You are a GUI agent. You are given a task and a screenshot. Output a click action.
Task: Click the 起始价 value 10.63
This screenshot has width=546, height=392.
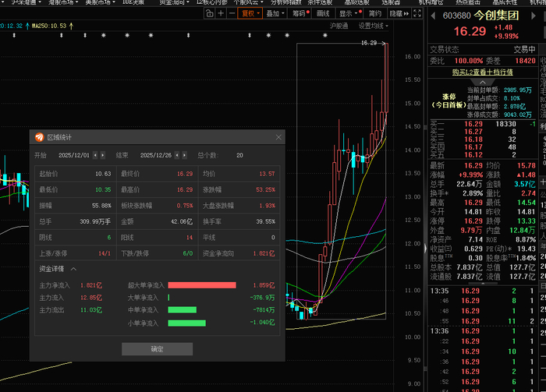[x=103, y=174]
